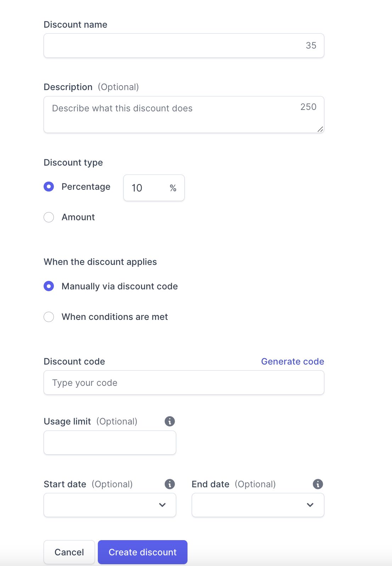Screen dimensions: 392x566
Task: Choose When conditions are met
Action: click(x=49, y=317)
